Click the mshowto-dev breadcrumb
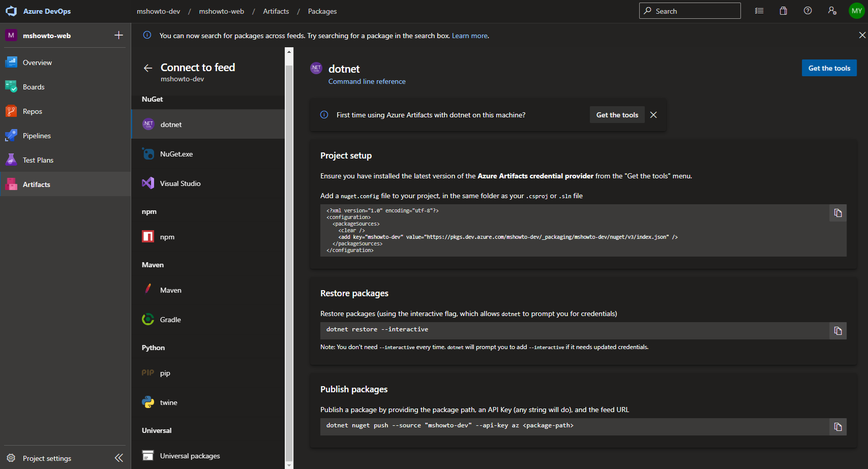The image size is (868, 469). (x=158, y=11)
